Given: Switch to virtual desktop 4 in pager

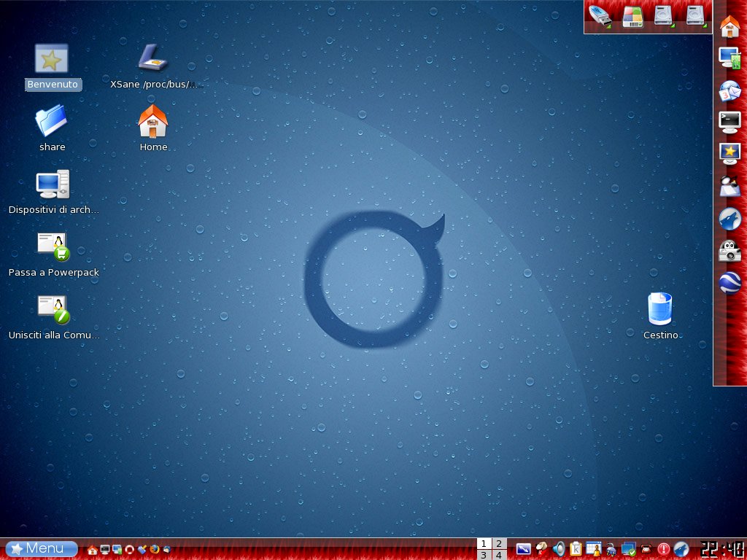Looking at the screenshot, I should [499, 555].
